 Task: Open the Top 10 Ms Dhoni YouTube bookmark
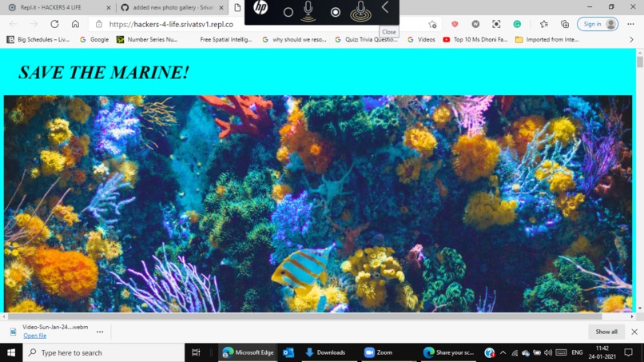(475, 39)
